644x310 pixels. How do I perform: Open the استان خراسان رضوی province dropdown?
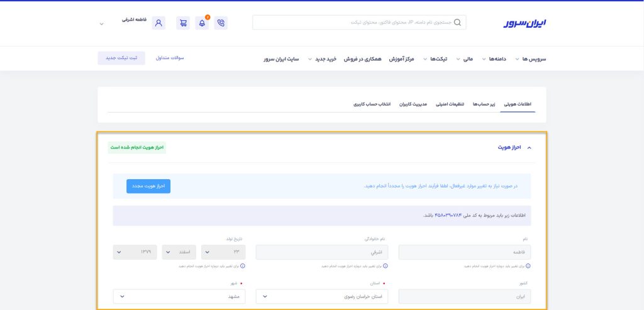[322, 296]
